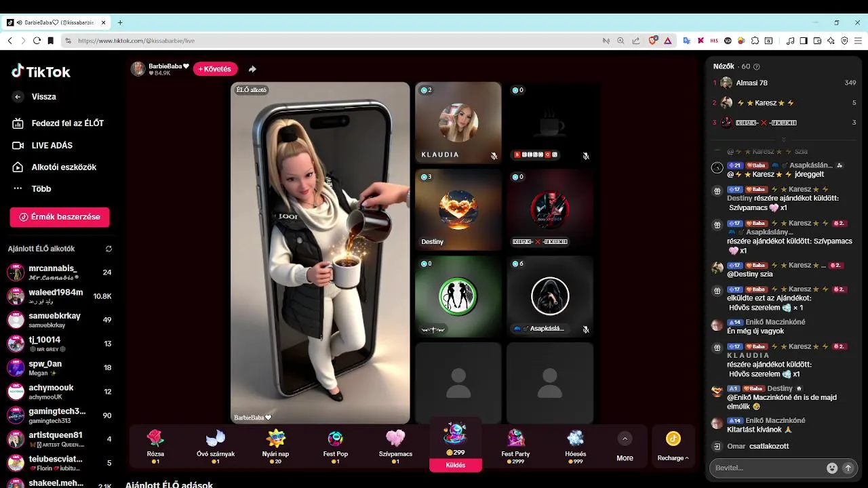Open samuebkrkay live stream

pos(60,320)
